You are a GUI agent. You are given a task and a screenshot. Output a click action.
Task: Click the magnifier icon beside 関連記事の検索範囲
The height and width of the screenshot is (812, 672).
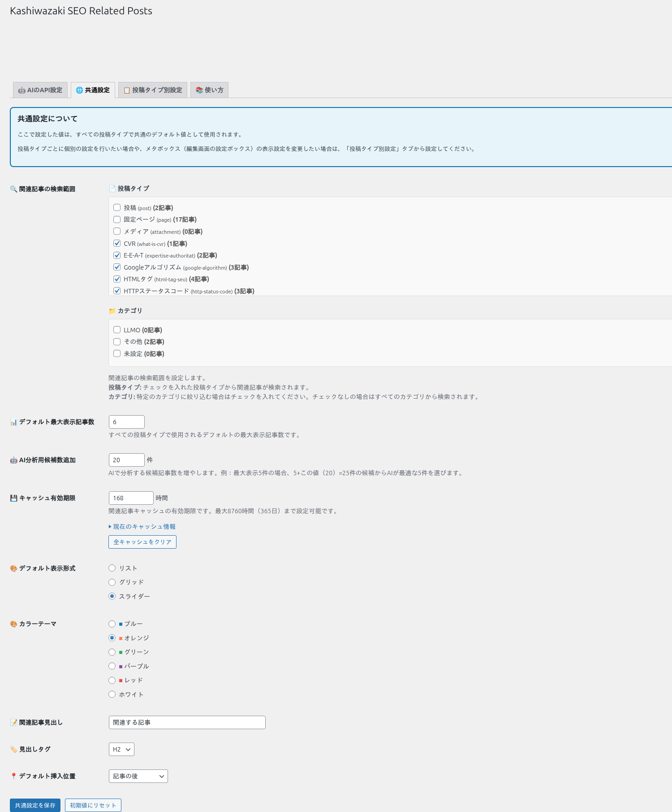pos(13,189)
